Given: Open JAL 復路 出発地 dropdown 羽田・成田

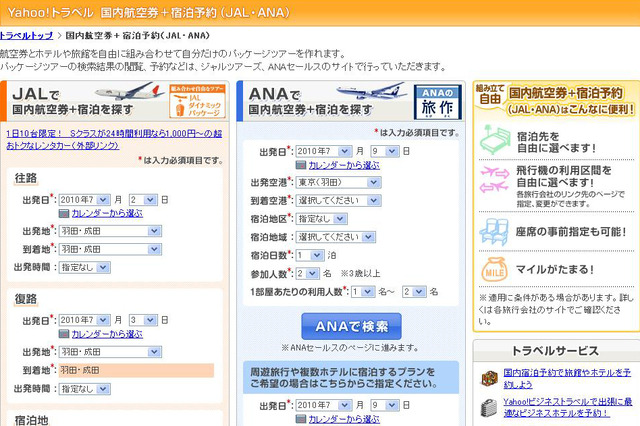Looking at the screenshot, I should tap(110, 352).
